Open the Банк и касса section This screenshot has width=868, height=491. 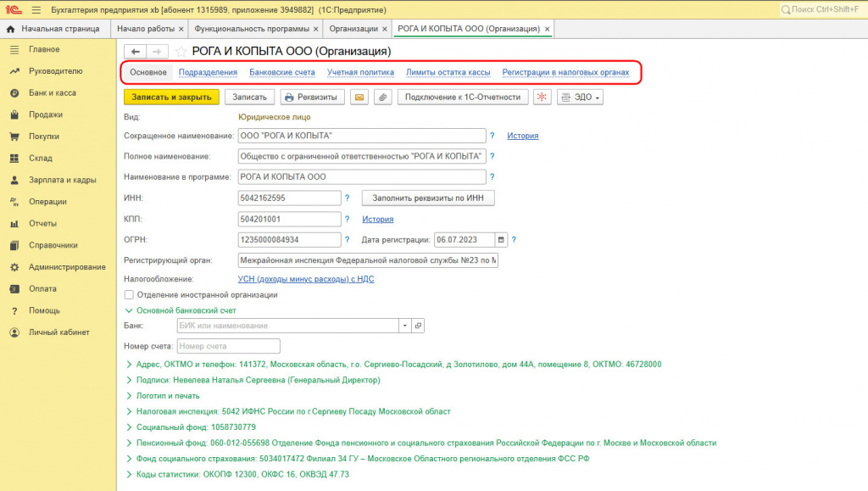tap(53, 93)
